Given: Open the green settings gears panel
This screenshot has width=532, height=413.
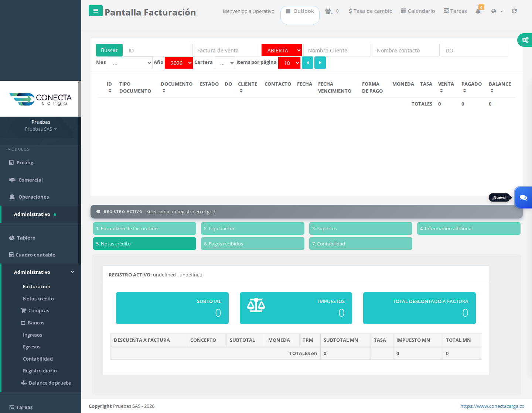Looking at the screenshot, I should pyautogui.click(x=525, y=40).
